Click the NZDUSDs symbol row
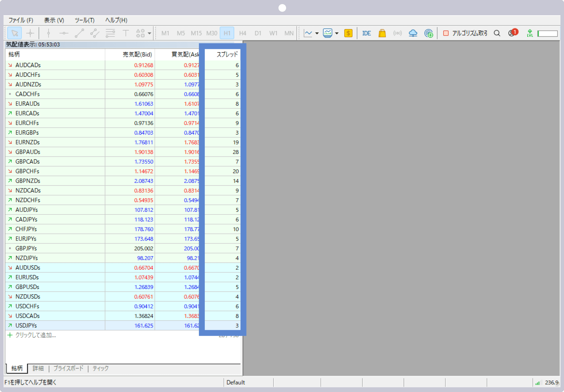The image size is (564, 392). (123, 297)
